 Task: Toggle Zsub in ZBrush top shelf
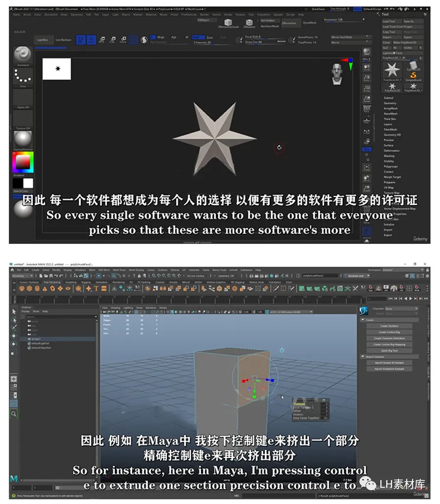pos(210,37)
